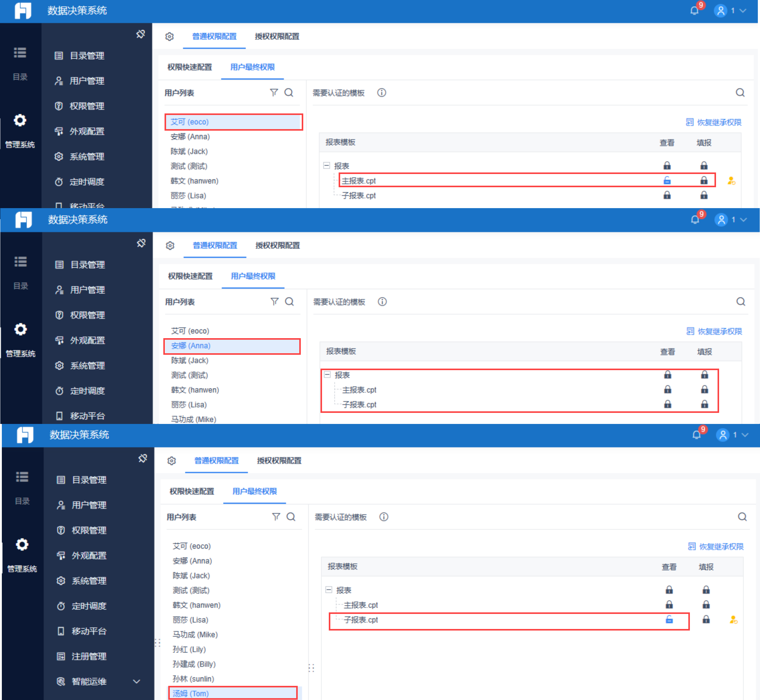Toggle 子报表.cpt fill lock in middle screenshot
The height and width of the screenshot is (700, 760).
click(705, 404)
